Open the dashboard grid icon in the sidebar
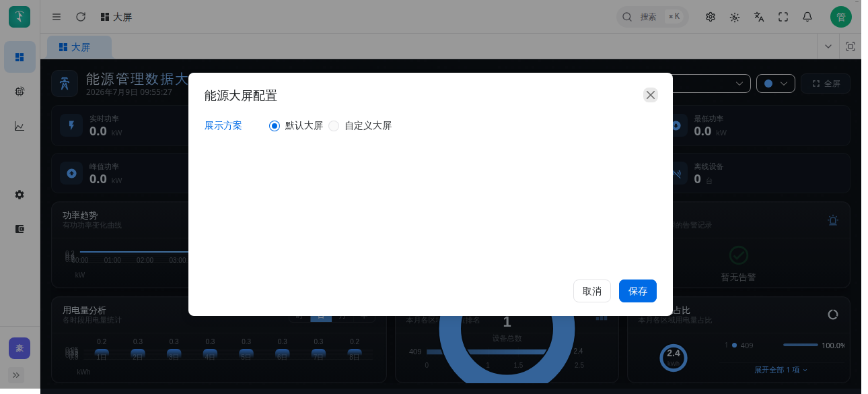The width and height of the screenshot is (868, 394). click(20, 57)
